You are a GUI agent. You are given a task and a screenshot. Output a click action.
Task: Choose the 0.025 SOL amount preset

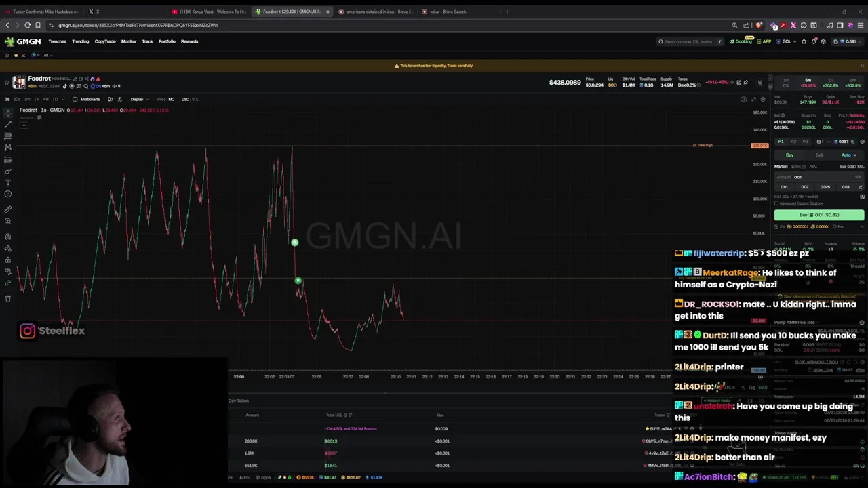click(825, 187)
